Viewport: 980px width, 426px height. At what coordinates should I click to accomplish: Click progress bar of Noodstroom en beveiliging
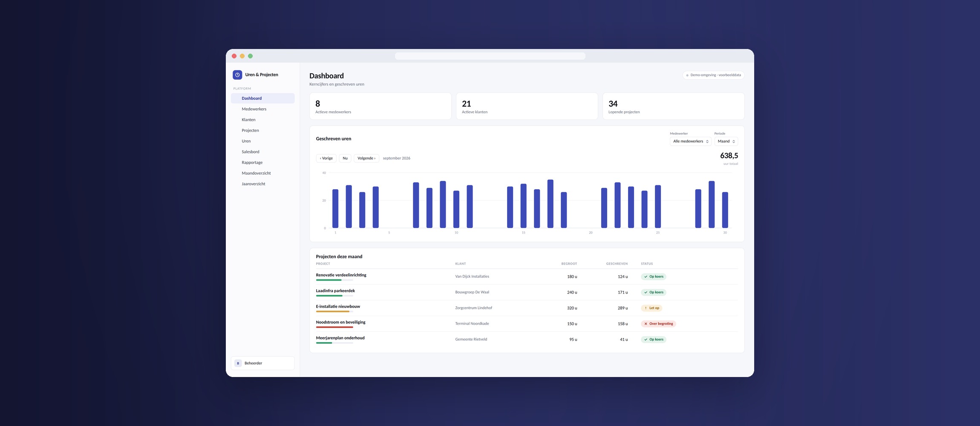(x=334, y=328)
